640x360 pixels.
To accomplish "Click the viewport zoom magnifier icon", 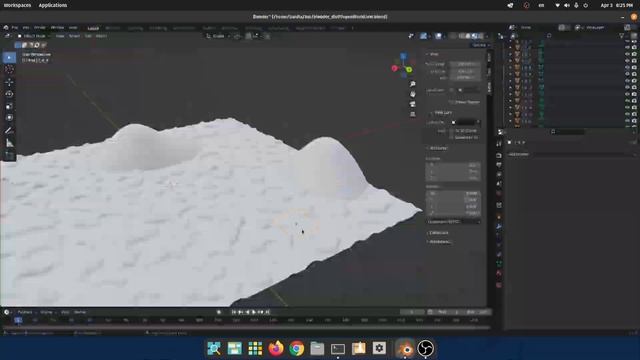I will click(413, 84).
